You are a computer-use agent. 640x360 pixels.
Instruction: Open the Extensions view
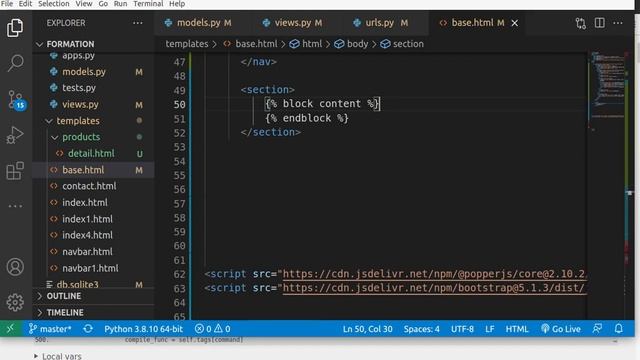click(15, 171)
